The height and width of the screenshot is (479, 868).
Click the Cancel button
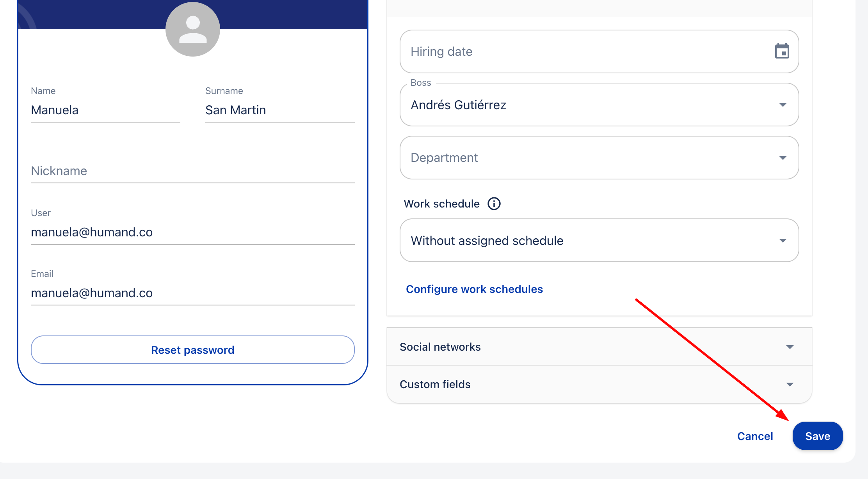(x=755, y=436)
